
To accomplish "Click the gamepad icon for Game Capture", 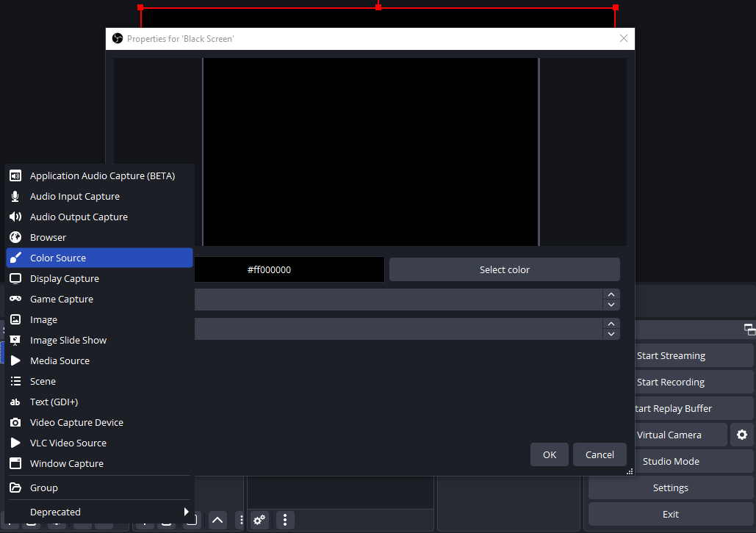I will 15,299.
